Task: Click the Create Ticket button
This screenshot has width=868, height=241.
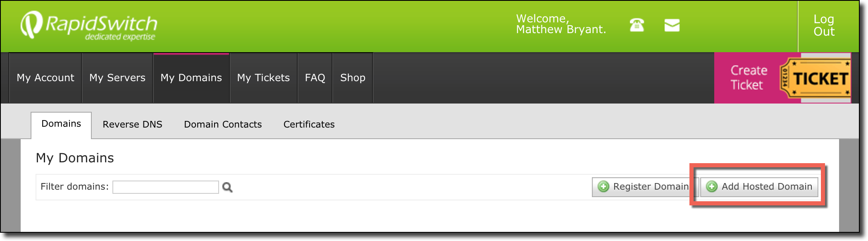Action: tap(747, 77)
